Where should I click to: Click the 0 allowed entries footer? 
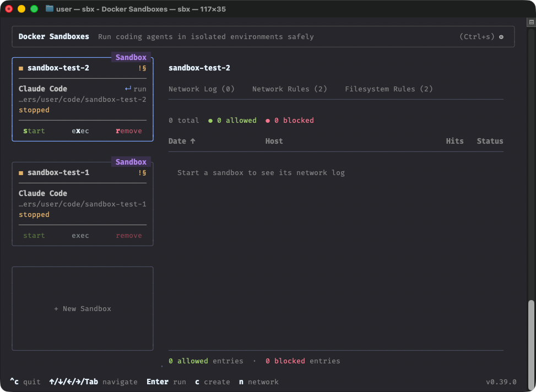(206, 361)
